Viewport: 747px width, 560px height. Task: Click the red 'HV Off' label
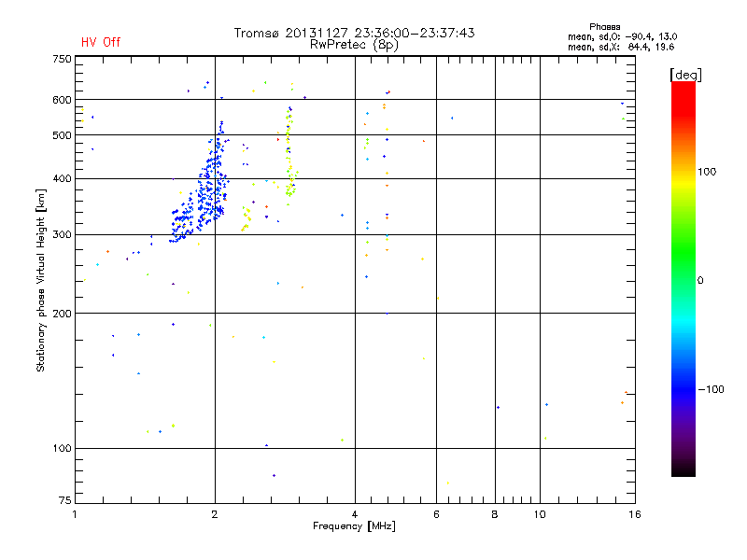pyautogui.click(x=101, y=42)
